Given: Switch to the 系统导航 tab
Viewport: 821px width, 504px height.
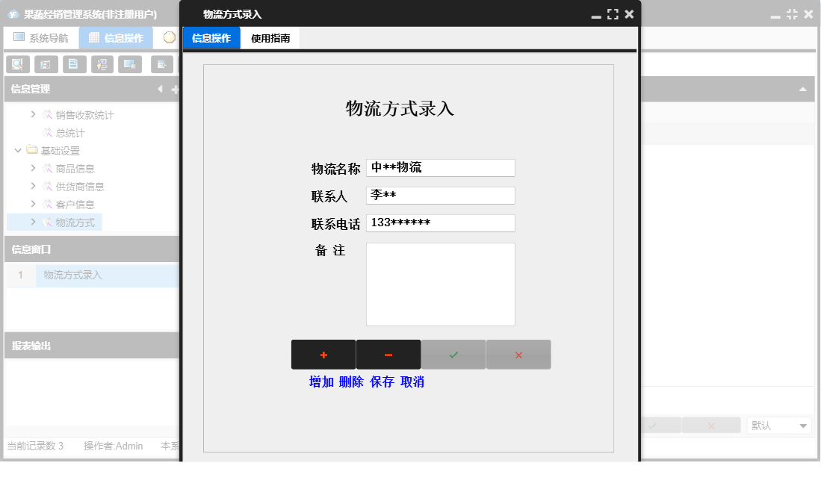Looking at the screenshot, I should (41, 37).
